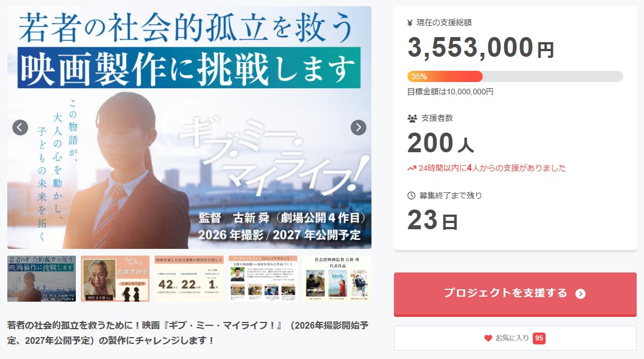Open the fourth thumbnail with interview text
The image size is (644, 359).
tap(263, 279)
